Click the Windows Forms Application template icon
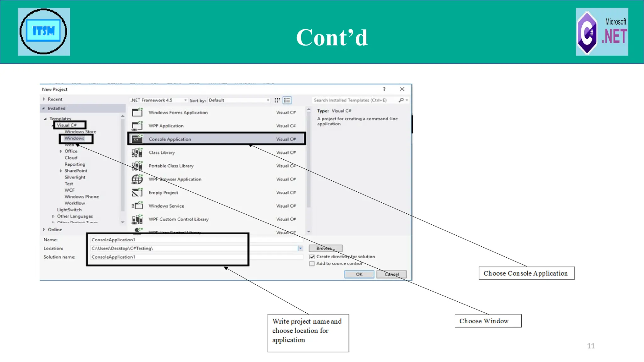The width and height of the screenshot is (644, 362). point(137,112)
